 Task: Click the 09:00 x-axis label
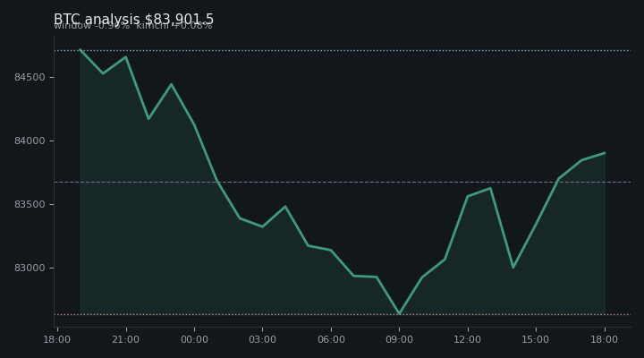coord(399,339)
